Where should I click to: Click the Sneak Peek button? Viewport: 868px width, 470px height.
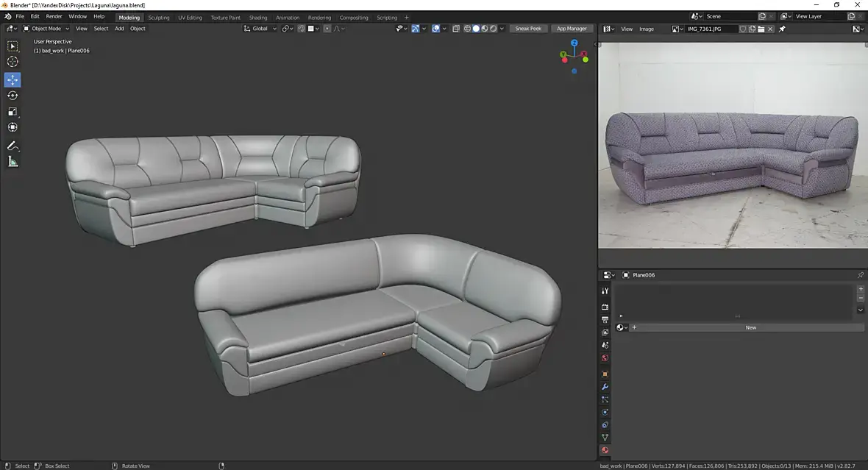527,29
